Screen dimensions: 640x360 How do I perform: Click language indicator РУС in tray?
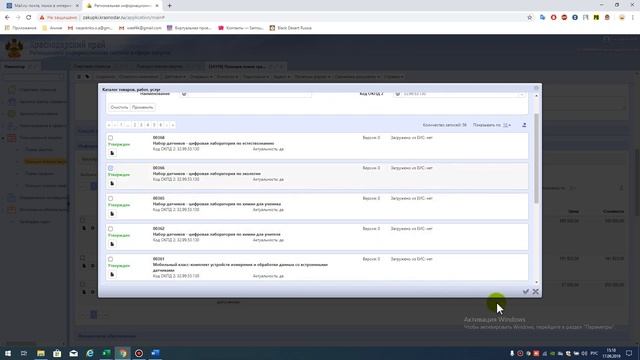pos(594,353)
